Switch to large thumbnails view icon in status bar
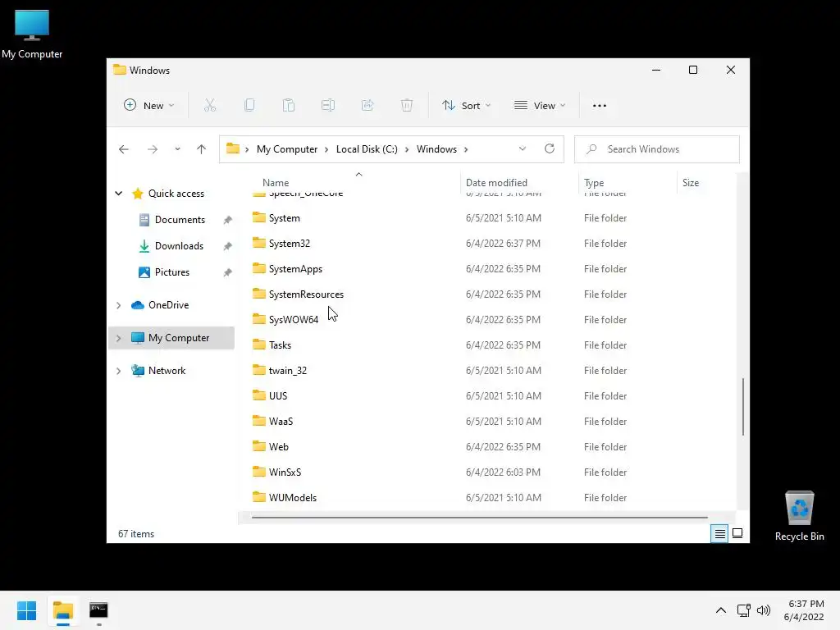Screen dimensions: 840x630 737,533
